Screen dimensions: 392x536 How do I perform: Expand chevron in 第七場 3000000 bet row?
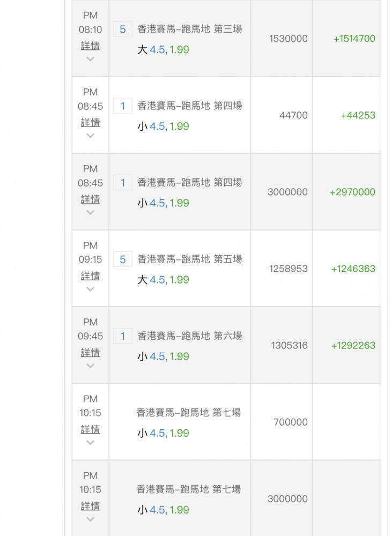click(90, 519)
